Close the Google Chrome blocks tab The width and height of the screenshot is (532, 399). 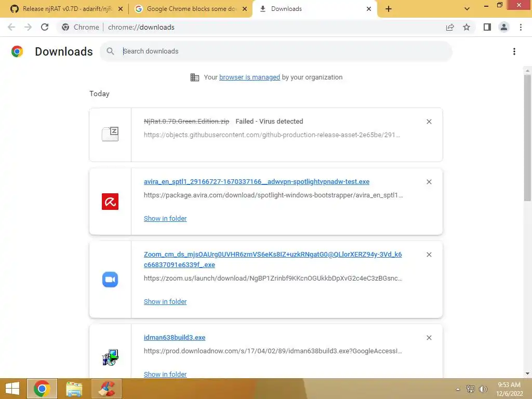click(x=245, y=9)
